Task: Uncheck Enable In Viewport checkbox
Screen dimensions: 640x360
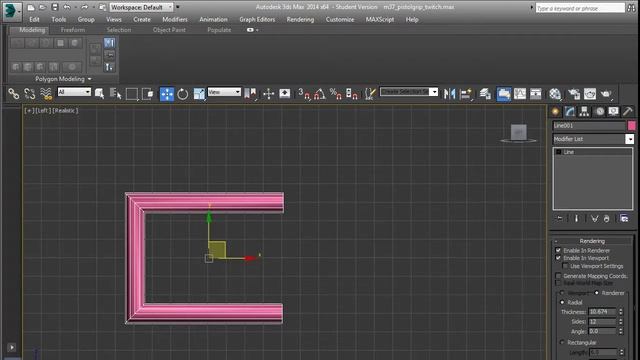Action: tap(558, 258)
